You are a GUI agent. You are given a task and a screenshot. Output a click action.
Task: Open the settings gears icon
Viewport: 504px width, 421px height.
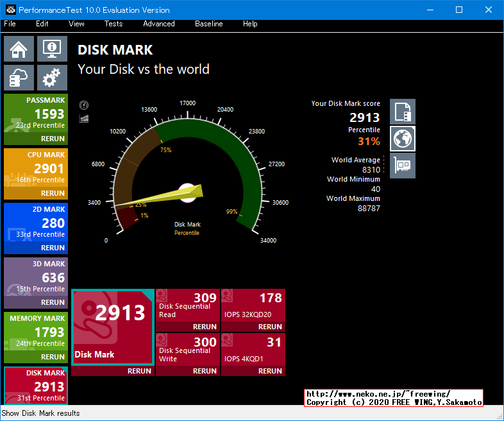tap(52, 78)
